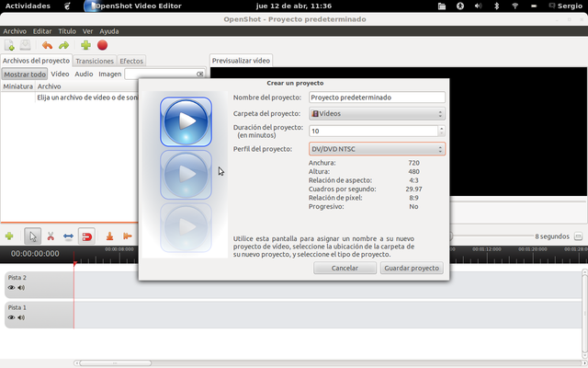588x368 pixels.
Task: Click the horizontal timeline scrollbar
Action: click(116, 363)
